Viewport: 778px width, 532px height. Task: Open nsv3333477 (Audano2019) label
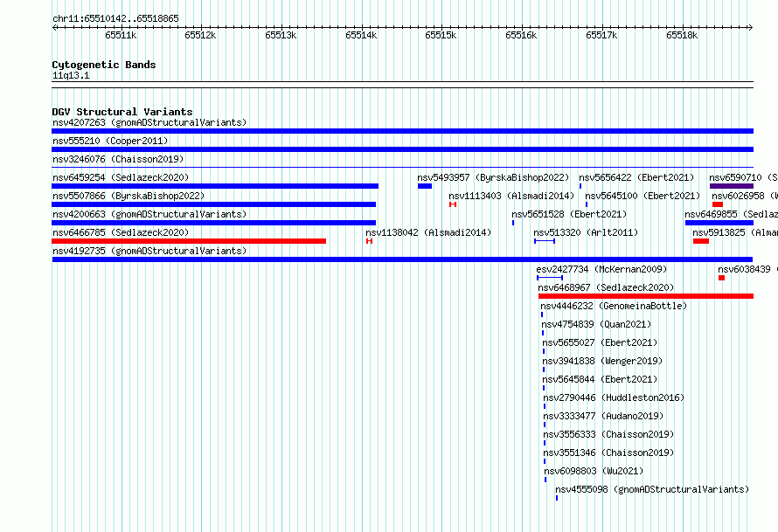click(x=603, y=416)
